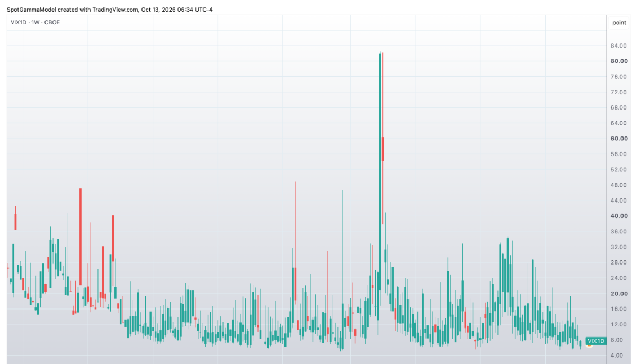
Task: Click the 16.00 price axis label
Action: coord(619,309)
